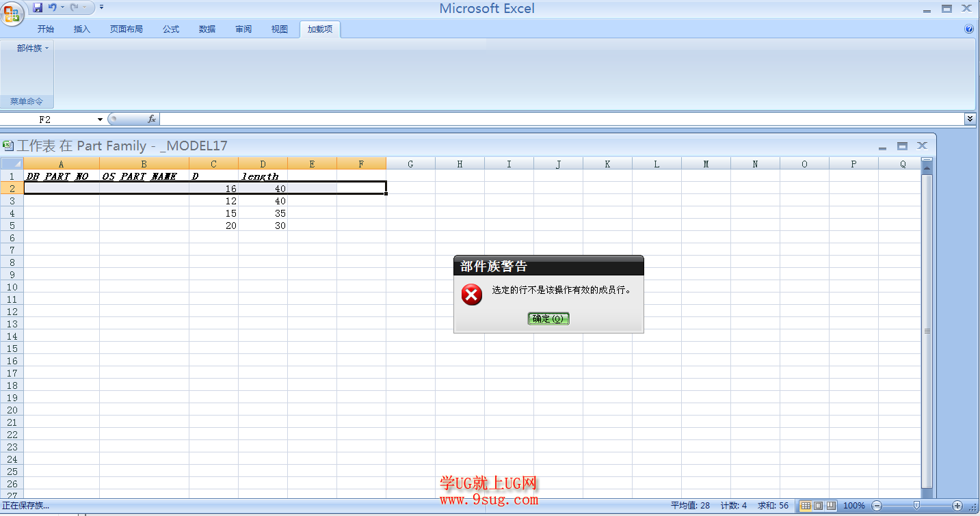Click the zoom slider handle

click(916, 506)
